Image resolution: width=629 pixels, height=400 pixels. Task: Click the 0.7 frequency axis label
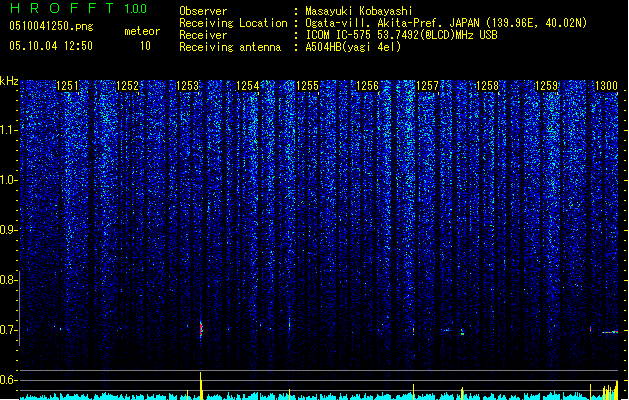tap(8, 330)
